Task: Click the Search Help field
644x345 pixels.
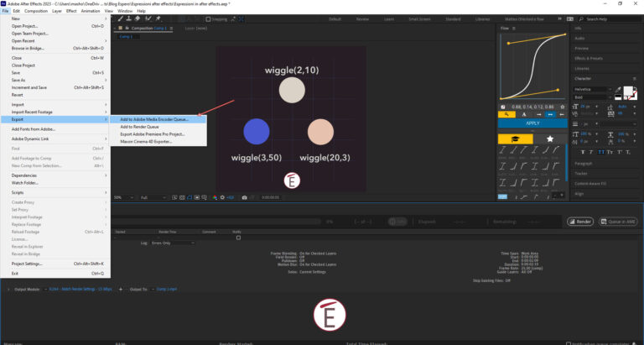Action: point(610,19)
